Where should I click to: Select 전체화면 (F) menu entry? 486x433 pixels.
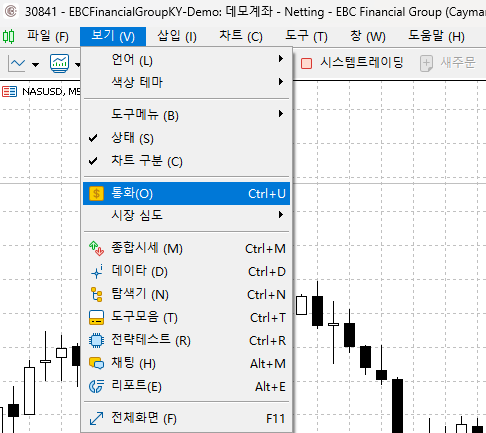(x=187, y=419)
